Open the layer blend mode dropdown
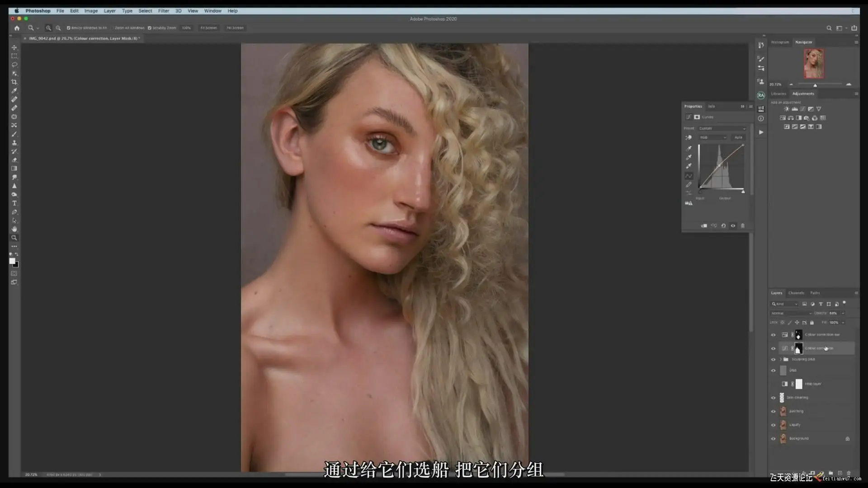Image resolution: width=868 pixels, height=488 pixels. point(790,313)
